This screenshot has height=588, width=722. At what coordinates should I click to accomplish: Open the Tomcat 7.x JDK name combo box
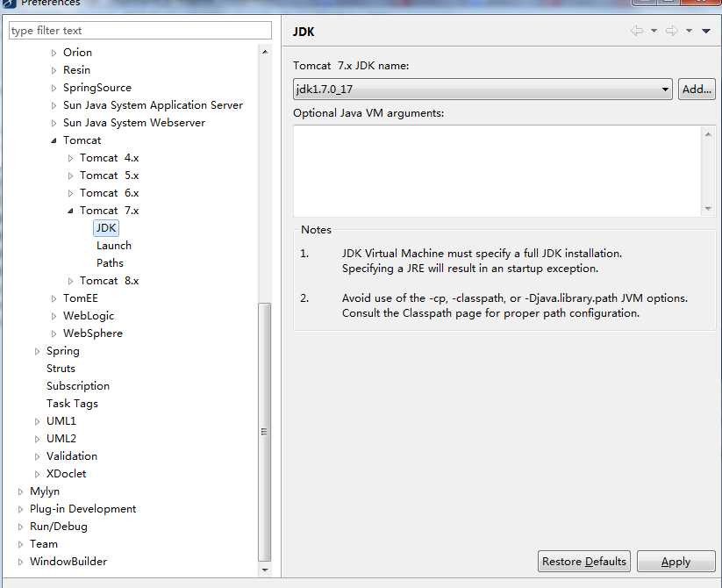(483, 89)
